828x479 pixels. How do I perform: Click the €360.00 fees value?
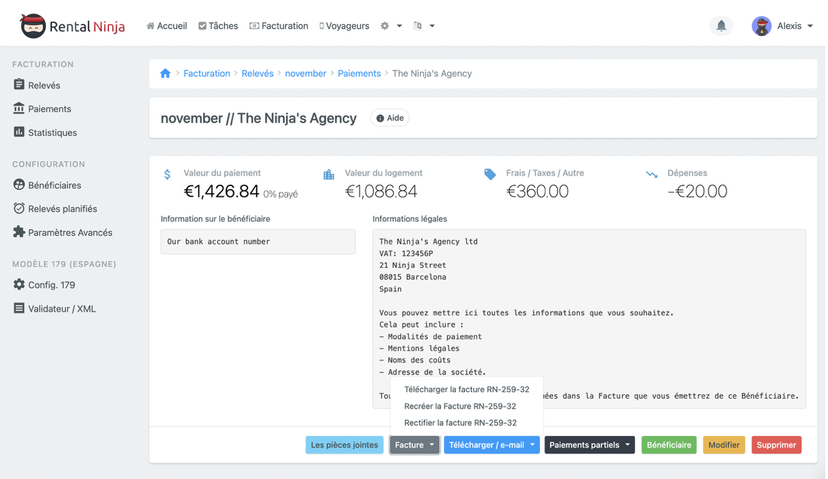pos(537,191)
